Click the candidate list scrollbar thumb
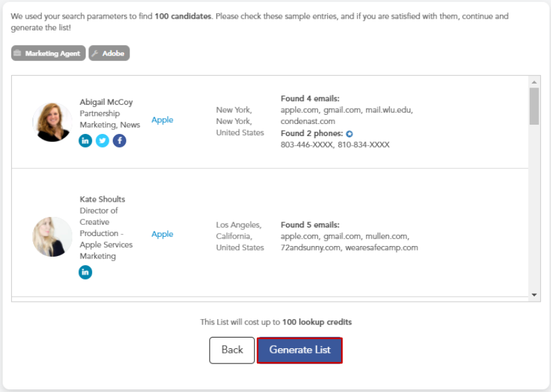This screenshot has height=392, width=551. point(534,106)
